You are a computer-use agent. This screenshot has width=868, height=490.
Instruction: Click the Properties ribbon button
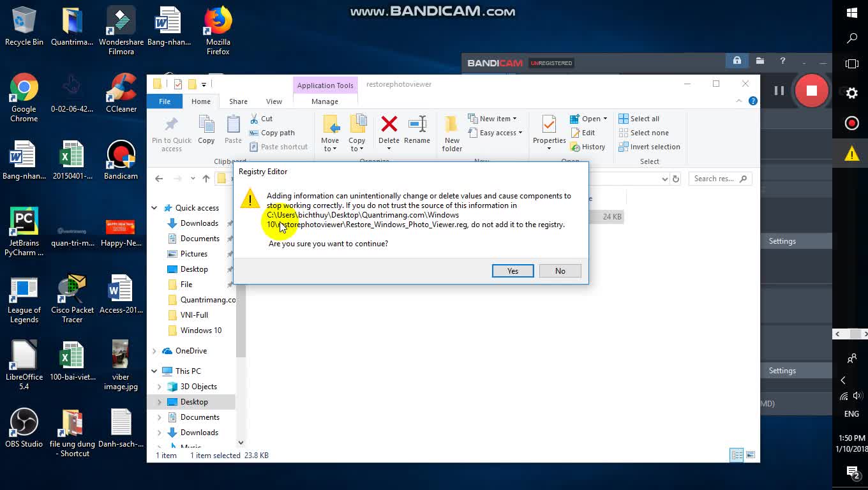(x=549, y=133)
